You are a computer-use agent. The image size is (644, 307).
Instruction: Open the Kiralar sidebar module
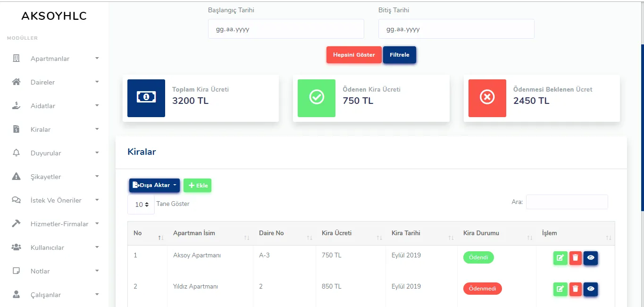click(55, 129)
